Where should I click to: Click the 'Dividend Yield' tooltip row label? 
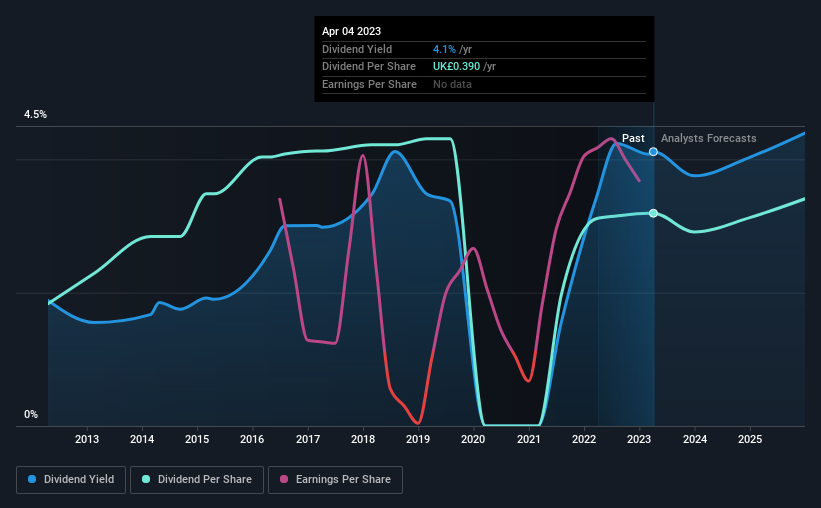click(x=357, y=49)
